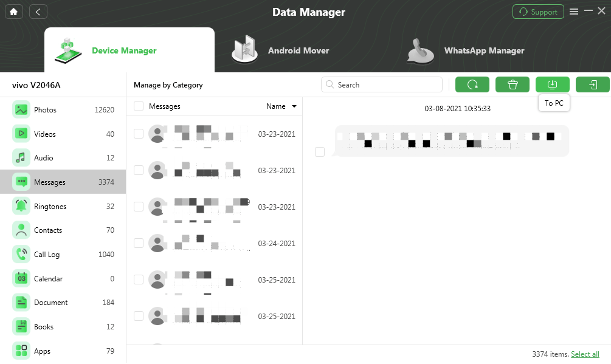Export messages with To PC button
611x364 pixels.
coord(552,85)
